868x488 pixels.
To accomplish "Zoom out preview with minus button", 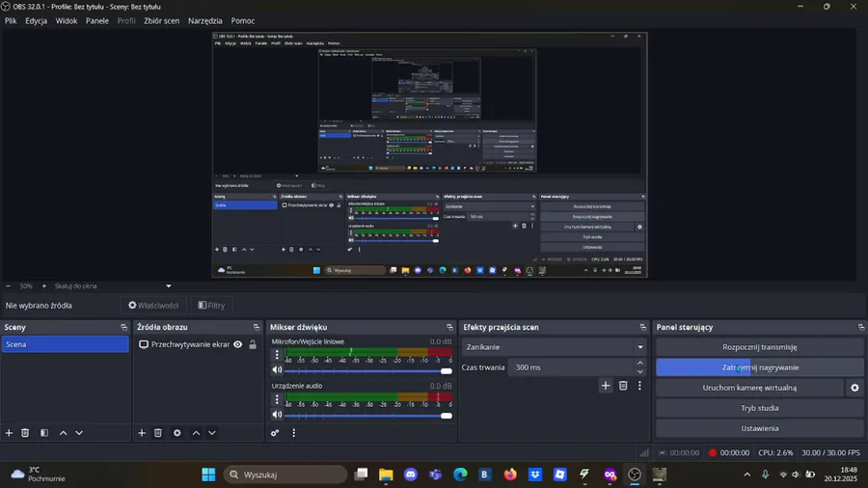I will [9, 286].
